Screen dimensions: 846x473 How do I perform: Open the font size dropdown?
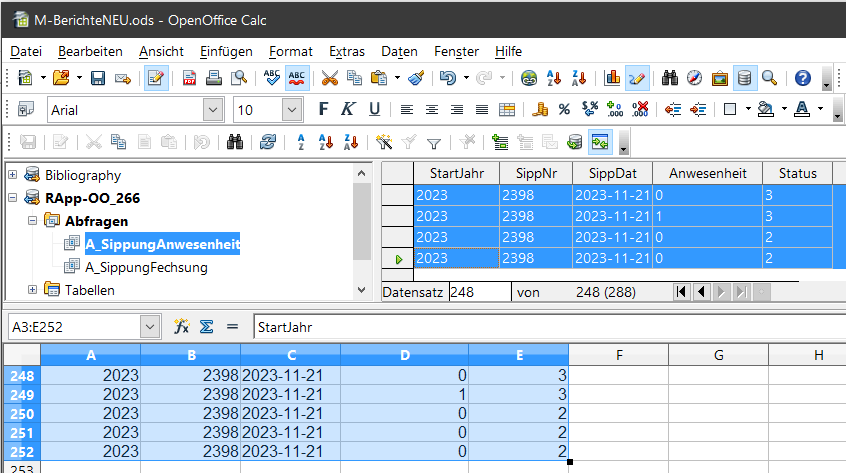tap(292, 110)
